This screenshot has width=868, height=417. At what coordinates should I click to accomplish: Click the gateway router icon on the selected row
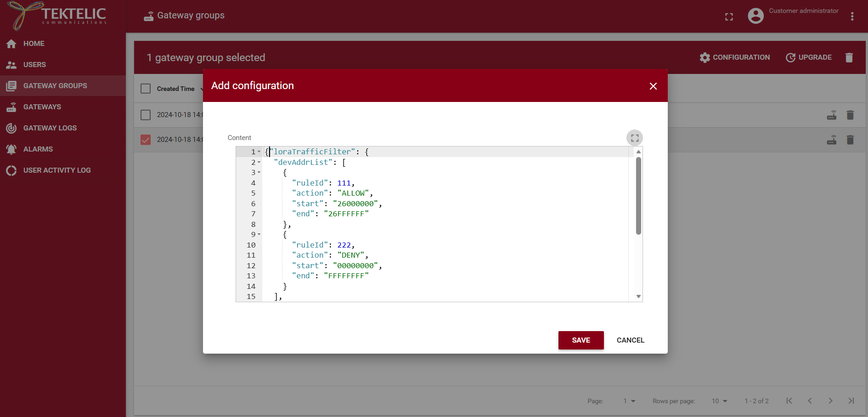coord(832,140)
